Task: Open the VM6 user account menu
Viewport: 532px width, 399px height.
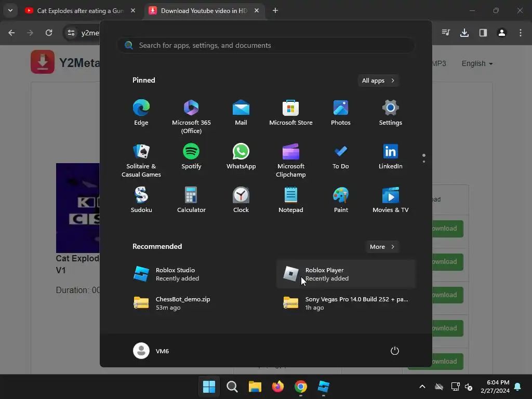Action: (x=151, y=351)
